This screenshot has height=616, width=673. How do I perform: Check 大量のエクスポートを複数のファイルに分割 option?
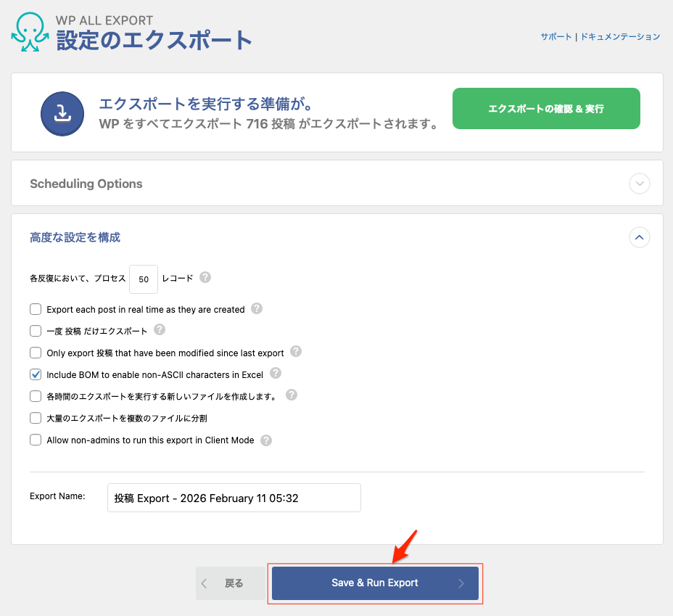pyautogui.click(x=36, y=418)
